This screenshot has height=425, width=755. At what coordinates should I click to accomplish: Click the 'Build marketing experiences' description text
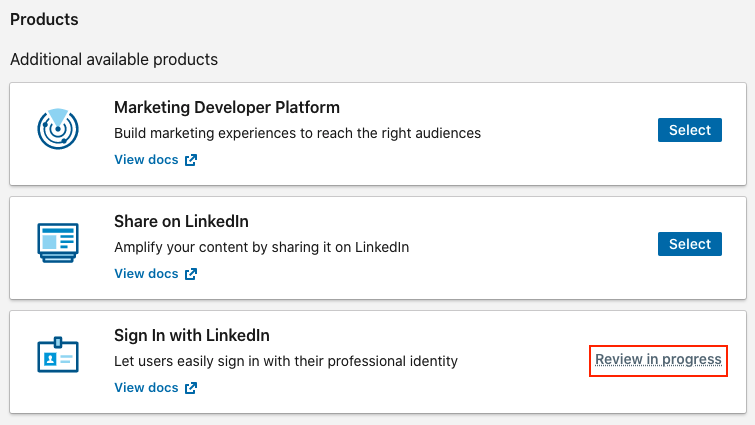click(x=297, y=133)
